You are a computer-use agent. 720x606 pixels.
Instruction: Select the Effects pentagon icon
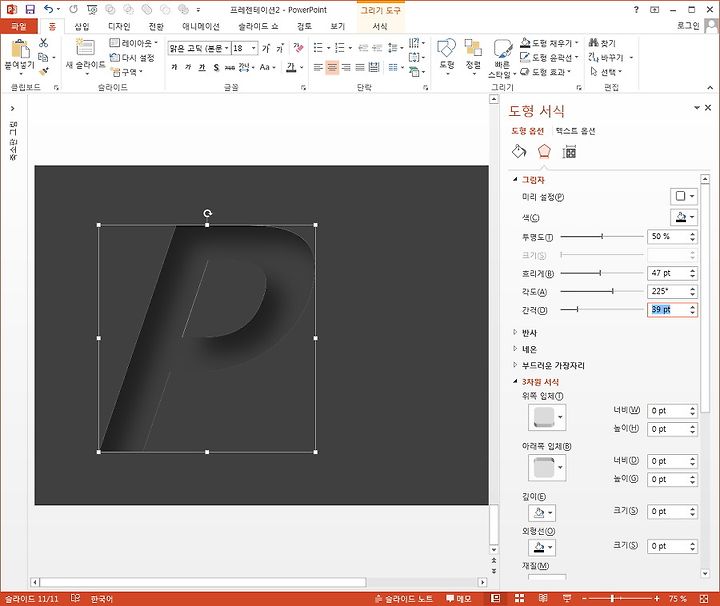[544, 151]
